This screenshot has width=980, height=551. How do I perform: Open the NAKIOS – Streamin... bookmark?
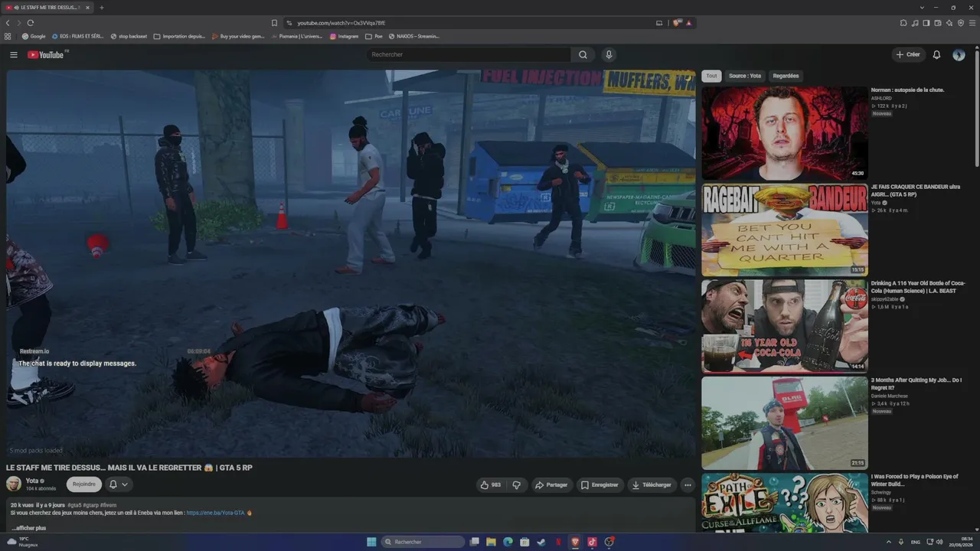click(x=414, y=36)
